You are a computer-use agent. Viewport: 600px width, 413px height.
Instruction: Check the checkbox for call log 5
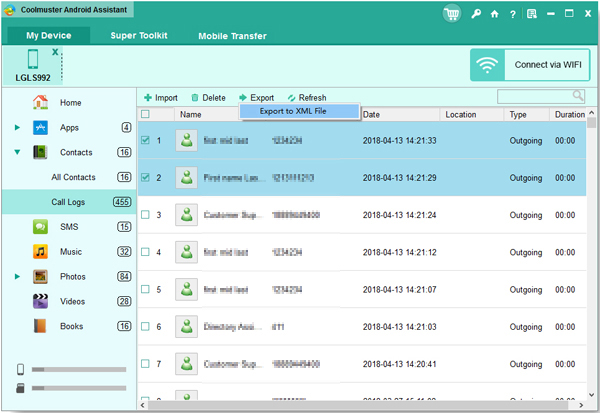145,289
